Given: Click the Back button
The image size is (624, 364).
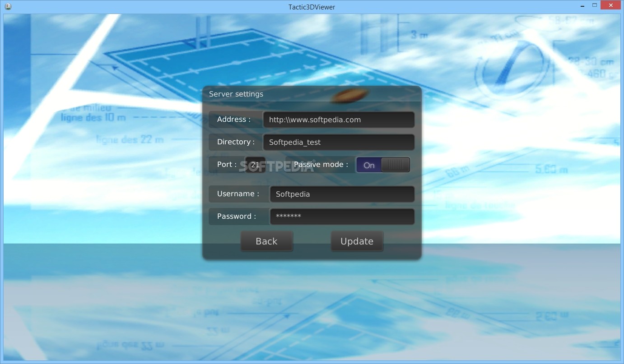Looking at the screenshot, I should [x=266, y=241].
